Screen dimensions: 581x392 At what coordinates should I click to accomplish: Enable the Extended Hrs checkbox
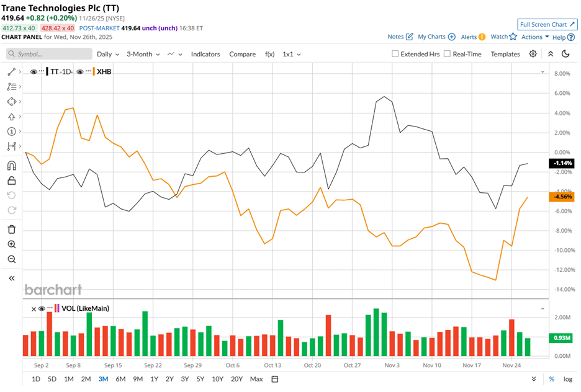click(x=395, y=54)
